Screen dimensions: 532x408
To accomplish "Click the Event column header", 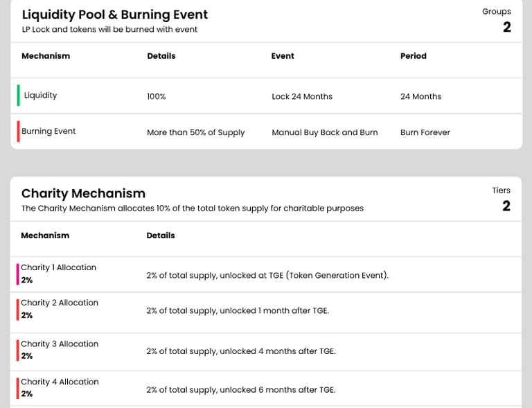I will point(283,56).
